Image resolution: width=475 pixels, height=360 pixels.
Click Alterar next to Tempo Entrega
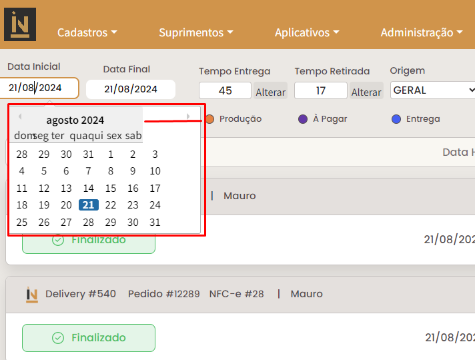(271, 91)
